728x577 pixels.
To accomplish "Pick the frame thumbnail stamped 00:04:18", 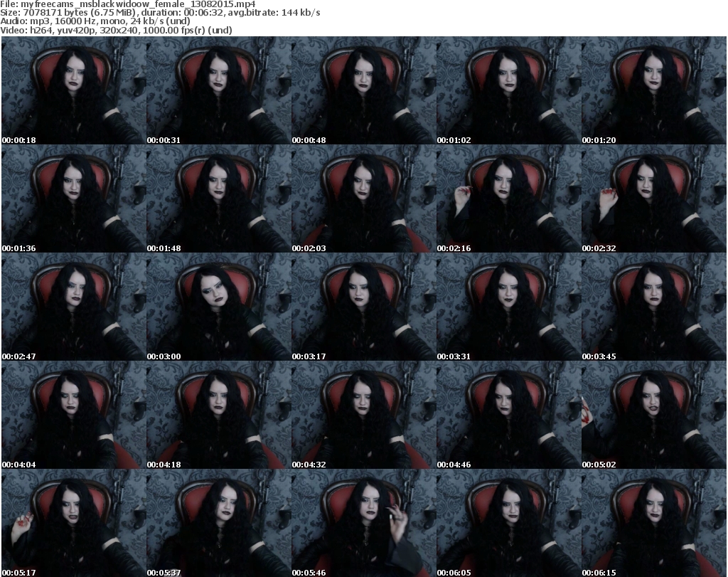I will [219, 415].
